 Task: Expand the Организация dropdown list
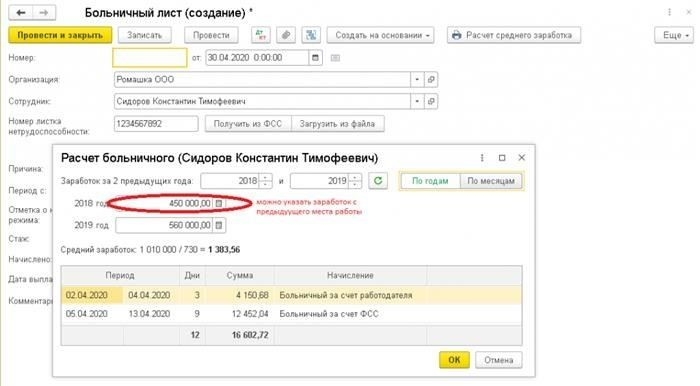(417, 79)
